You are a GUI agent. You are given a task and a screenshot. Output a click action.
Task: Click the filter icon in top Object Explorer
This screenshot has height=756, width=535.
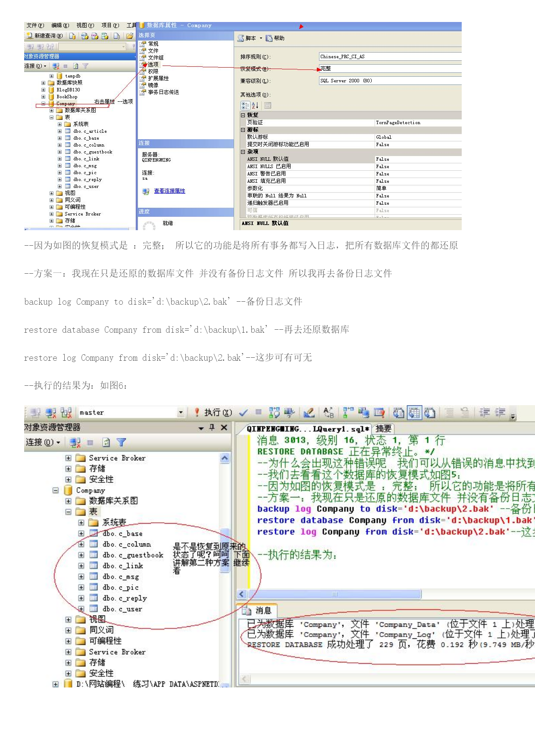click(x=85, y=66)
